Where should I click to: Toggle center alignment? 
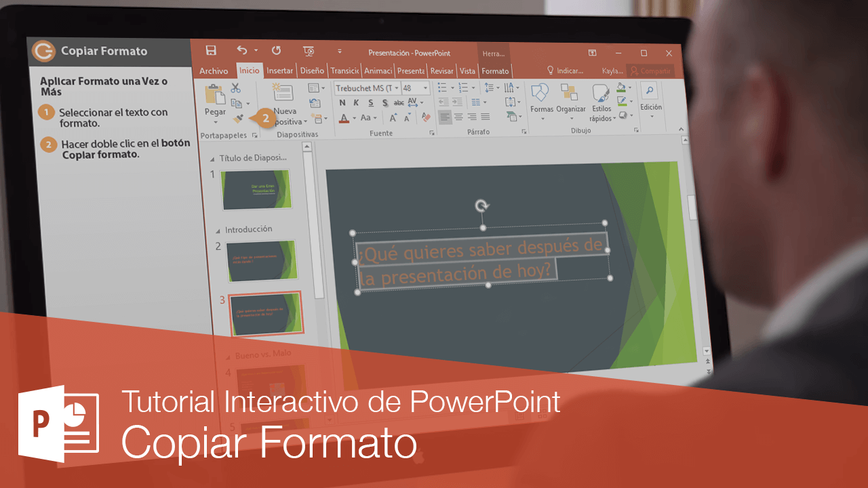tap(458, 117)
